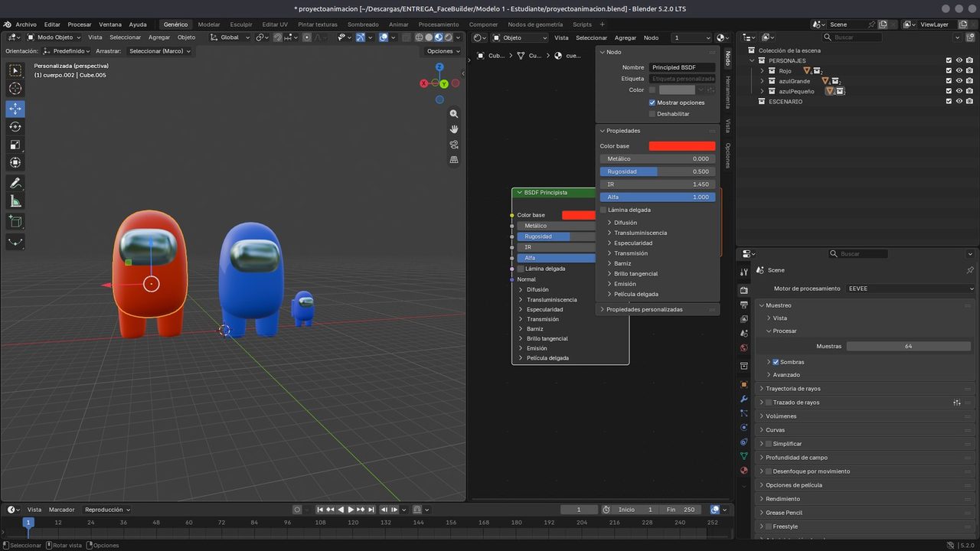Click the pan view hand icon

pos(454,129)
